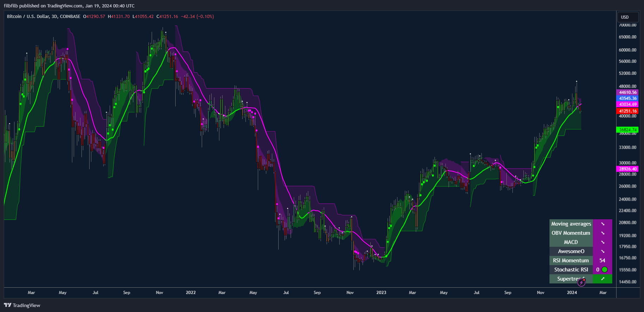Click the green Stochastic RSI circle

[x=604, y=270]
